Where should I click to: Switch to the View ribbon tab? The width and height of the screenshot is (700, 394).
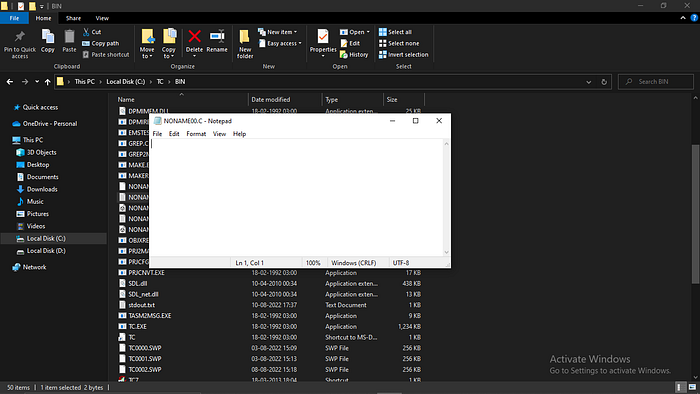coord(102,18)
